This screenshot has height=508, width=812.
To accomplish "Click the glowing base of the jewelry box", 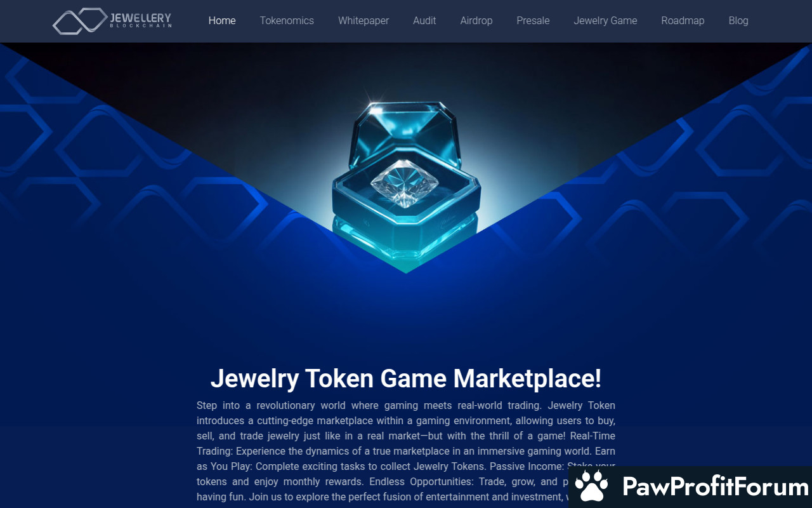I will (x=406, y=244).
